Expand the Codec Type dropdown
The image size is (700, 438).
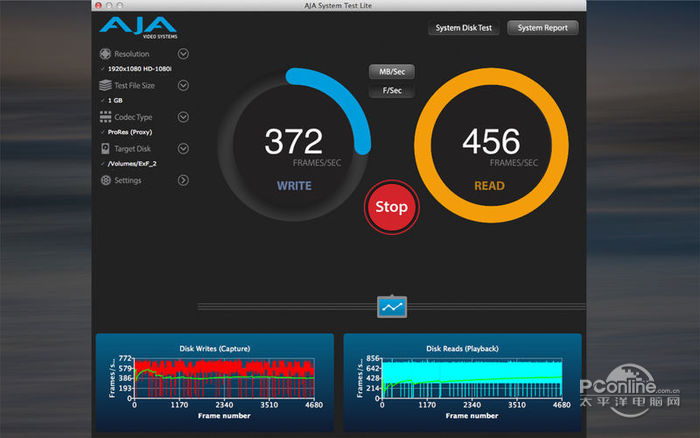pyautogui.click(x=183, y=117)
